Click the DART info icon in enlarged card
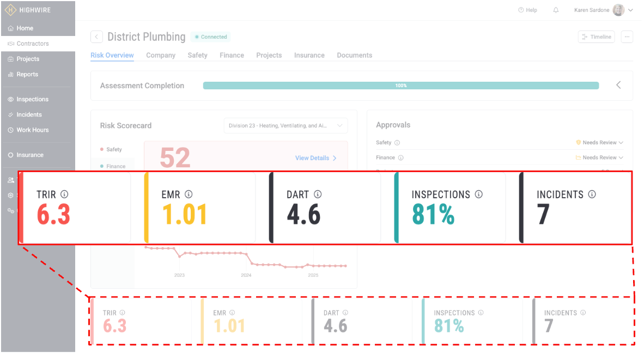The height and width of the screenshot is (353, 644). [x=318, y=194]
